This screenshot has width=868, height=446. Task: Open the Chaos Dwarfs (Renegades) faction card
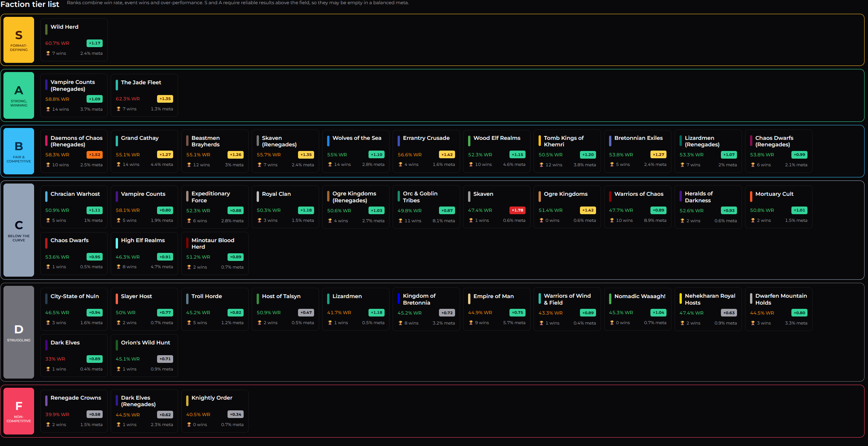tap(779, 151)
